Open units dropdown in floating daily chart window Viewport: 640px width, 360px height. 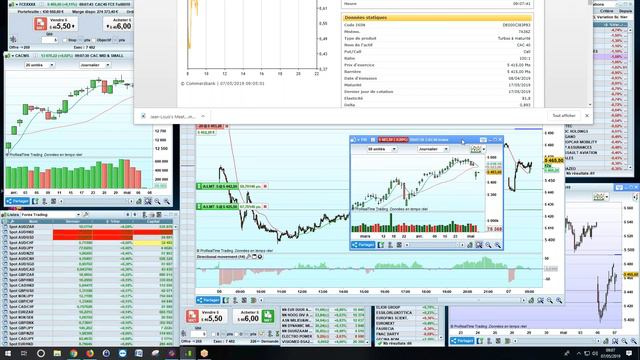click(x=382, y=149)
